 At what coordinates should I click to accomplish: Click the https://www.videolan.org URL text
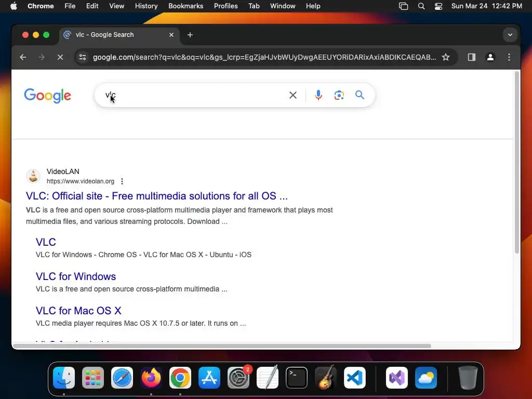[81, 181]
